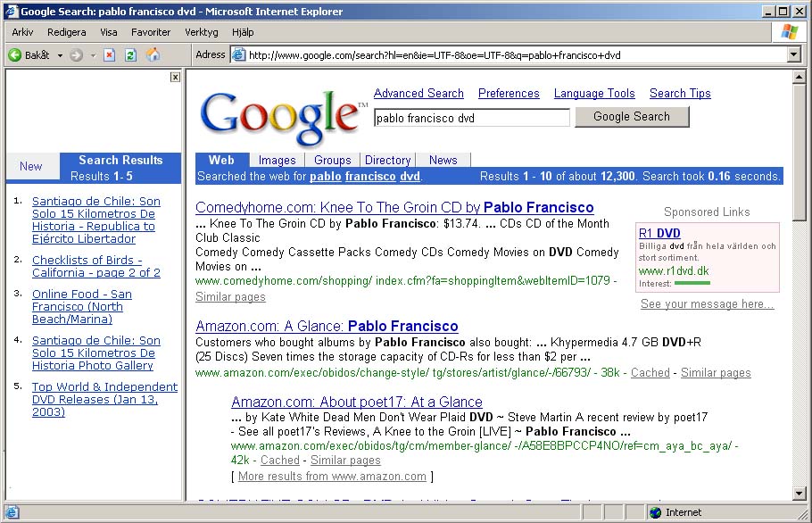The height and width of the screenshot is (523, 812).
Task: Click the underlined word pablo in search summary
Action: click(x=326, y=177)
